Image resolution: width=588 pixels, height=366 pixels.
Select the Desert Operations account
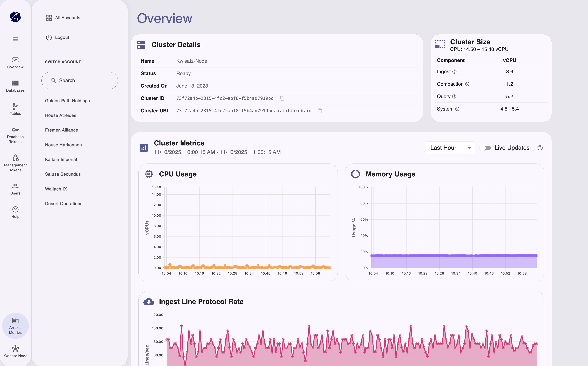[x=64, y=204]
